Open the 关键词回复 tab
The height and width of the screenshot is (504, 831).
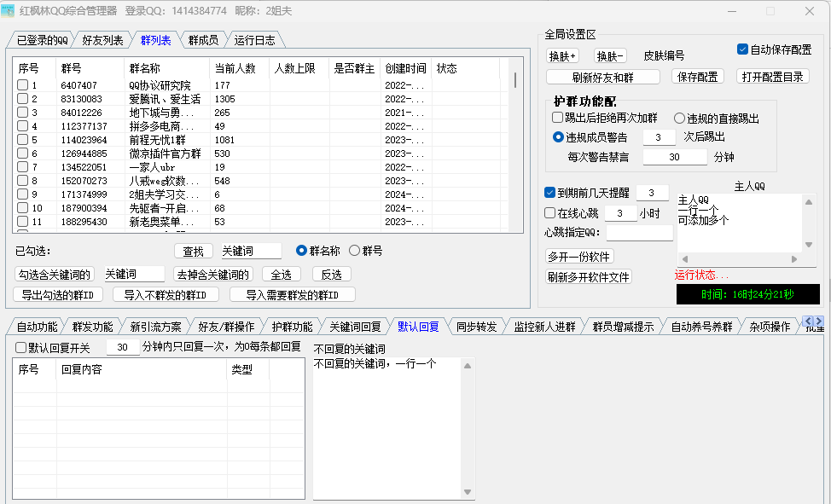355,327
